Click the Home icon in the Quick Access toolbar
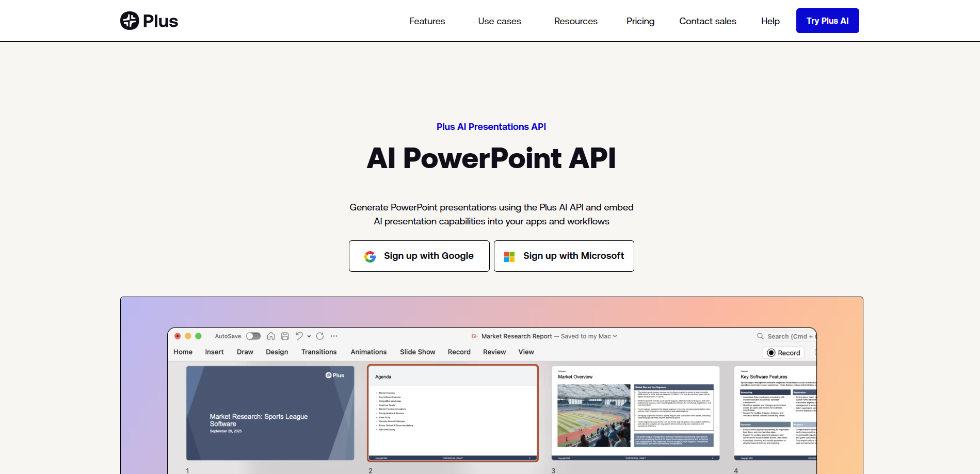The width and height of the screenshot is (980, 474). (271, 336)
